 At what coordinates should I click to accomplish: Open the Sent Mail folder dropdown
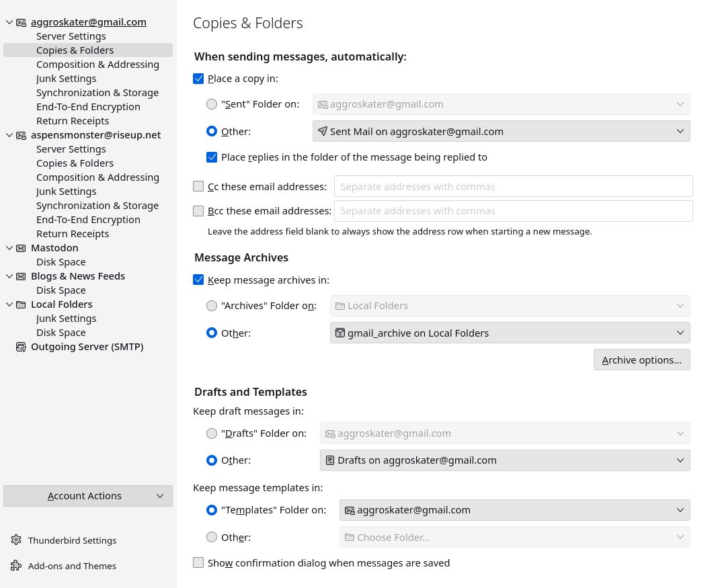coord(501,132)
